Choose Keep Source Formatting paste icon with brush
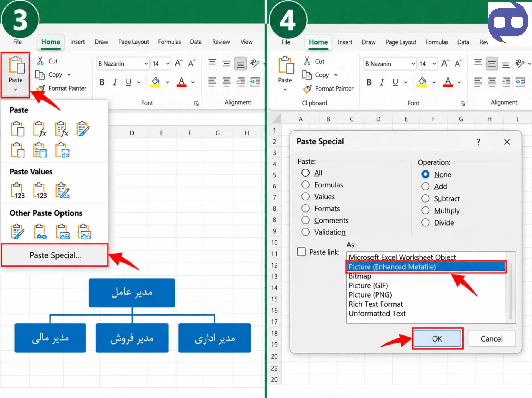532x398 pixels. click(83, 129)
